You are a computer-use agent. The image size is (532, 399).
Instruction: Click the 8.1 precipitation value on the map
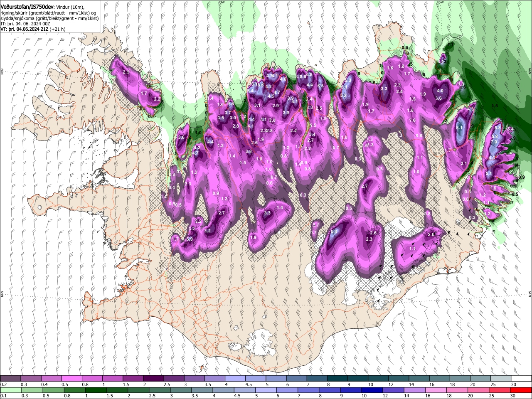tap(459, 128)
